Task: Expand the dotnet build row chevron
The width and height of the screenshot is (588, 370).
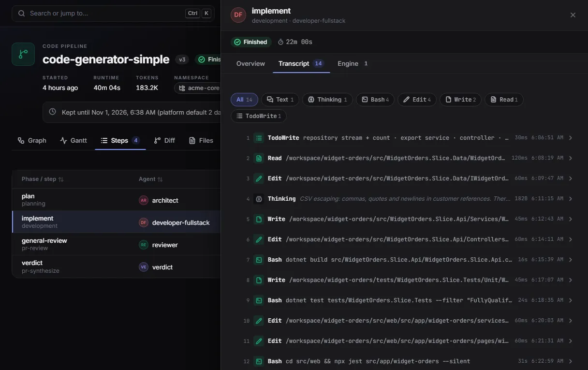Action: pos(571,260)
